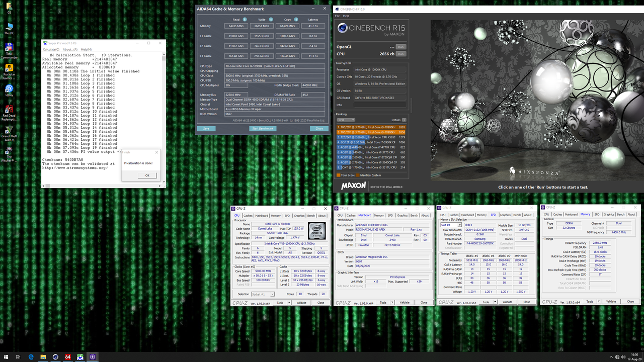Open the Help menu in Cinebench
This screenshot has height=362, width=644.
click(346, 16)
